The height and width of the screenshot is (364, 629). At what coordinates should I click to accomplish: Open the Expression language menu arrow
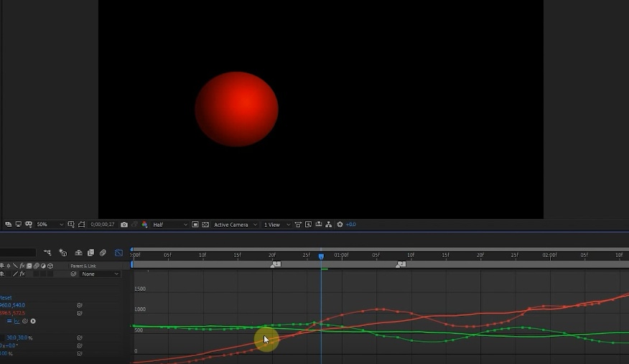pyautogui.click(x=33, y=321)
